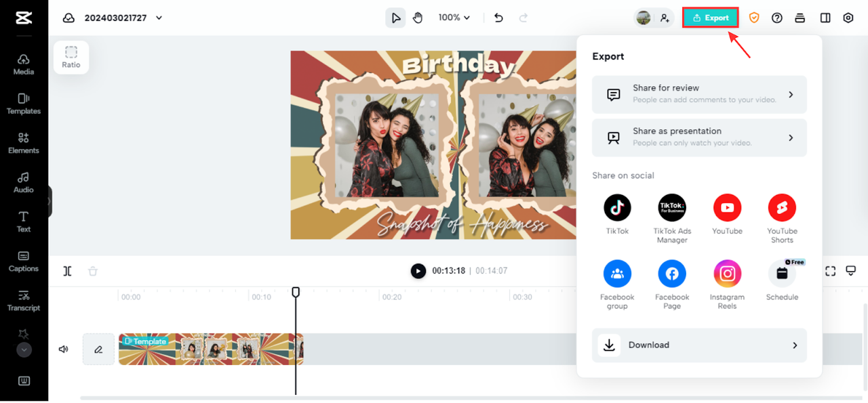Open the Transcript panel
The image size is (868, 403).
coord(24,300)
